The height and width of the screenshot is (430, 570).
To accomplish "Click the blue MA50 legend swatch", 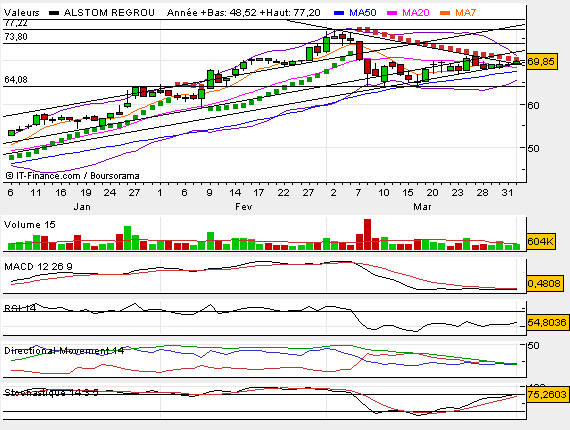I will pyautogui.click(x=339, y=13).
